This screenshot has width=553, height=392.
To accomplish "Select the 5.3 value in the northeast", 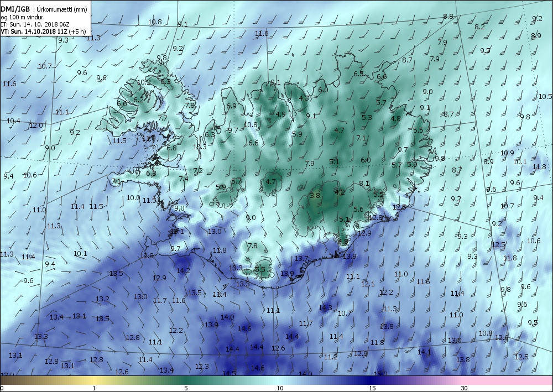I will click(367, 117).
